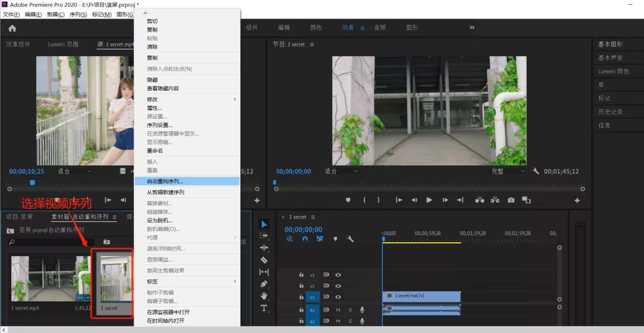Select the Pen tool
This screenshot has height=333, width=644.
click(264, 283)
